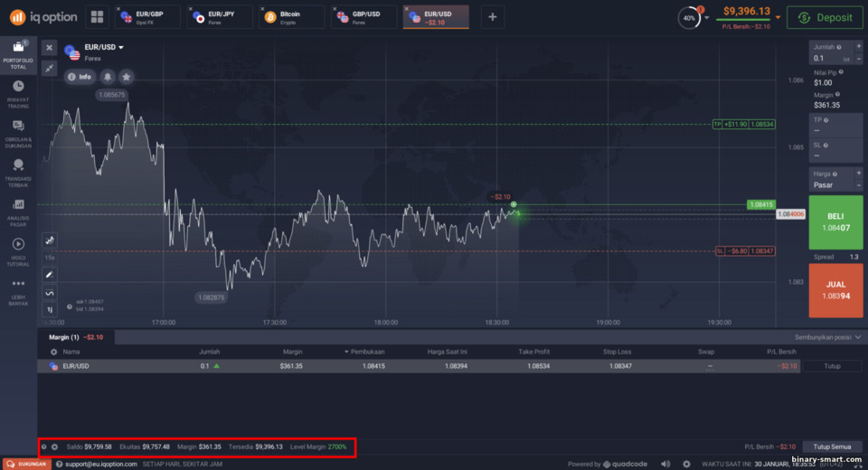
Task: Switch to EUR/GBP Opsi FX tab
Action: 148,17
